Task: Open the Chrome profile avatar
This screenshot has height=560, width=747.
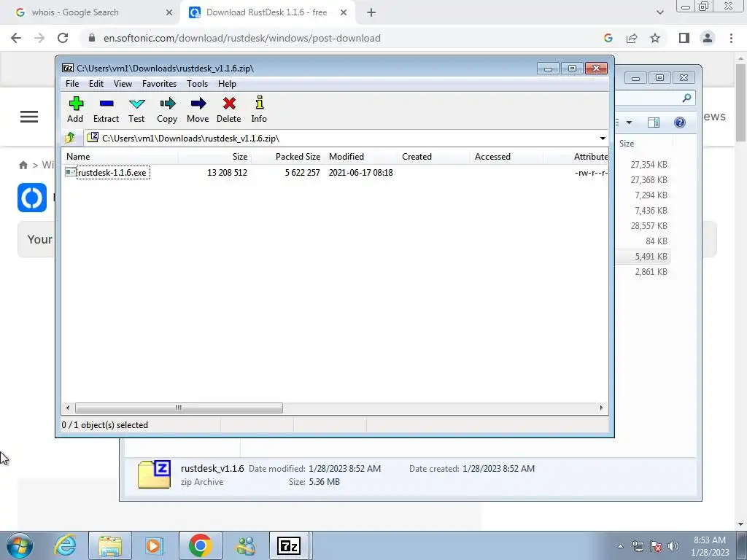Action: click(x=708, y=38)
